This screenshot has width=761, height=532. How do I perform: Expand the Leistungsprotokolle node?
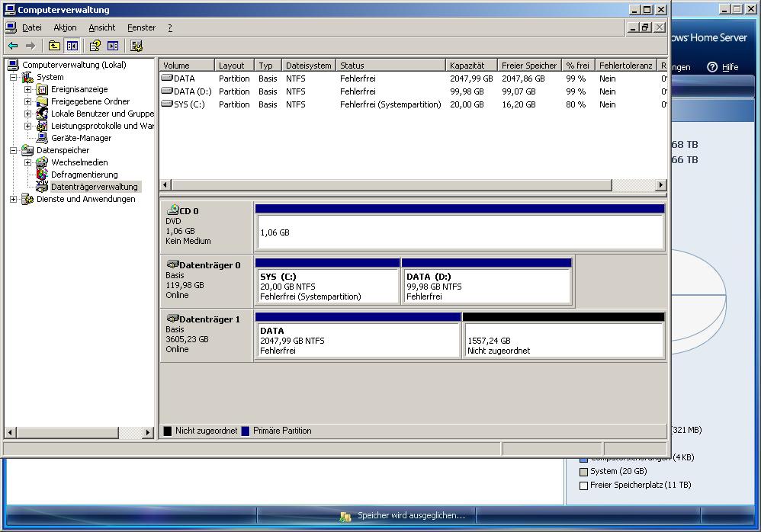click(x=27, y=126)
